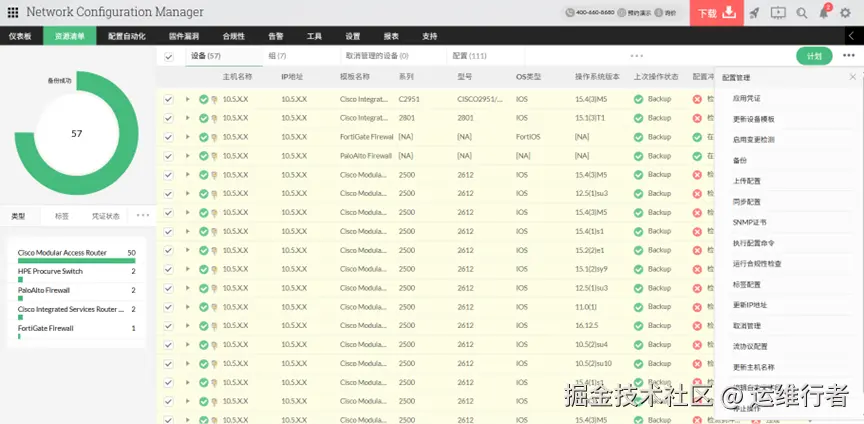Uncheck the FortiGate Firewall row checkbox

(x=169, y=137)
